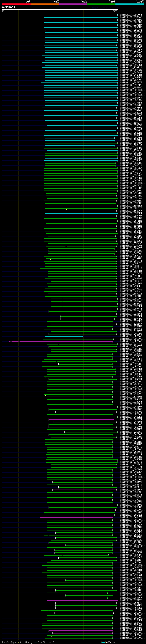Click the orange ~40% identity legend segment

[45, 4]
